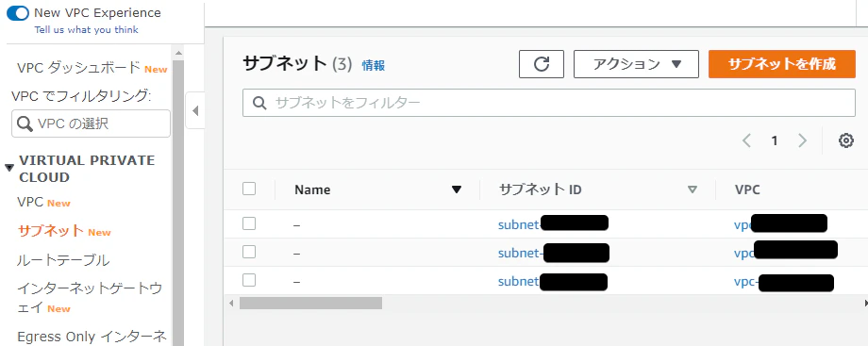
Task: Open the Egress Only インターネ sidebar item
Action: (92, 337)
